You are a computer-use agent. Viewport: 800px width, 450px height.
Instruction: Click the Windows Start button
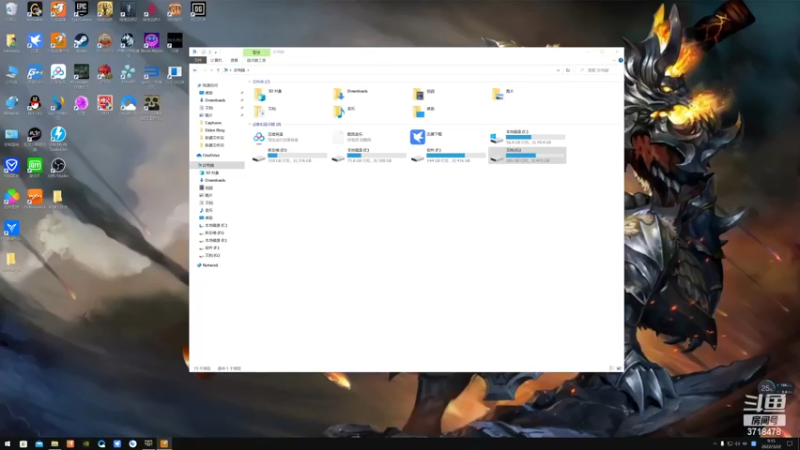[7, 444]
